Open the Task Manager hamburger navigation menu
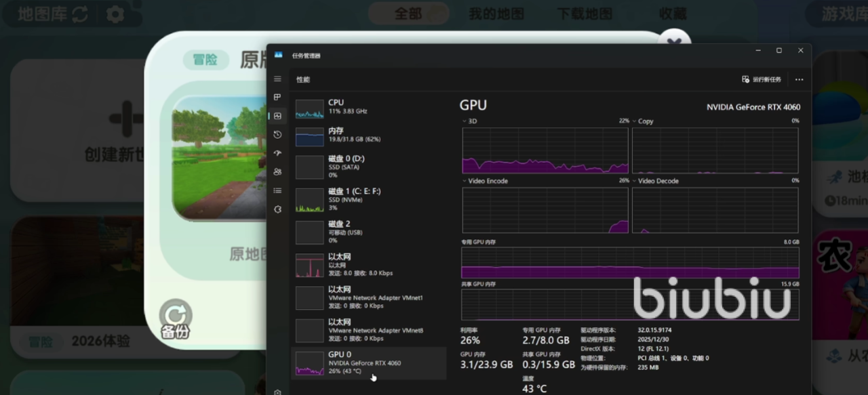 point(277,79)
